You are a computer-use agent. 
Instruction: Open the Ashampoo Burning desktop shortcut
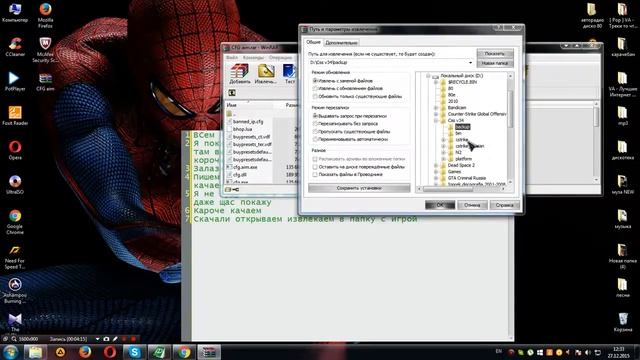tap(15, 291)
